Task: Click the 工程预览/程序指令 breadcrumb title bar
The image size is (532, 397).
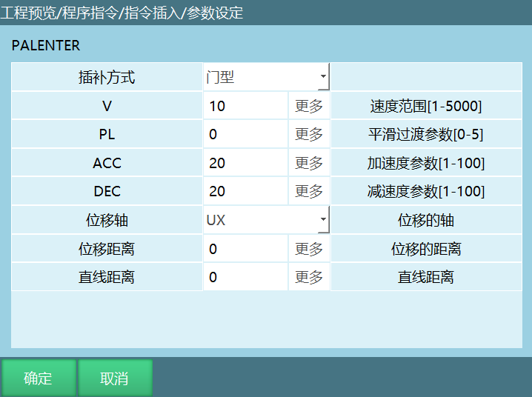Action: click(x=122, y=13)
